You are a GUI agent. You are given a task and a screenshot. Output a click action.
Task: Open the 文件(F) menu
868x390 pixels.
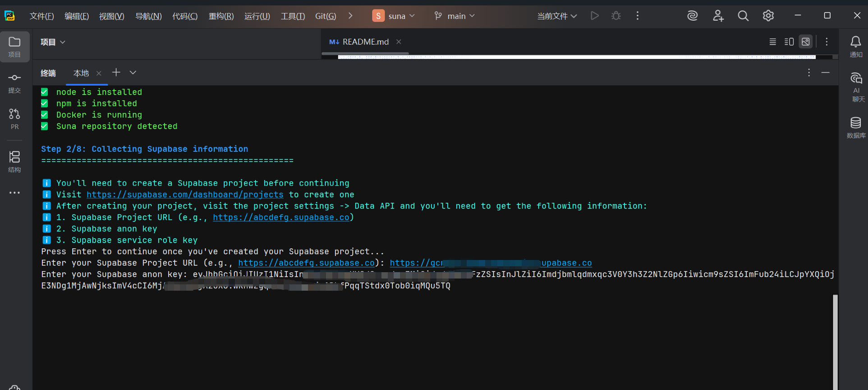41,16
